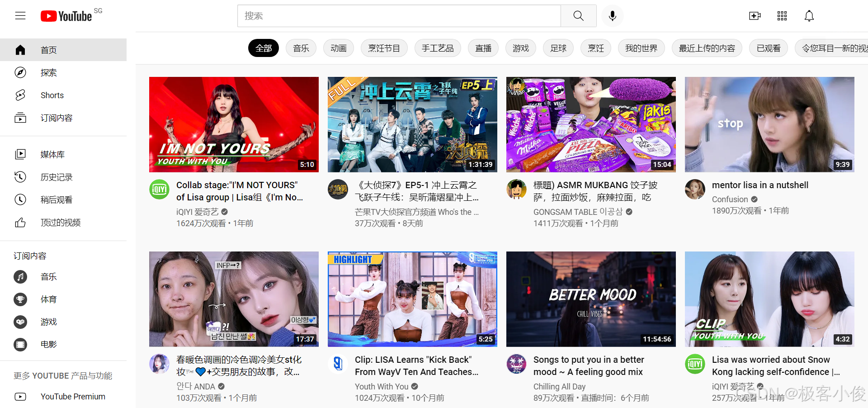Viewport: 868px width, 408px height.
Task: Go to 首页 home in sidebar
Action: point(63,50)
